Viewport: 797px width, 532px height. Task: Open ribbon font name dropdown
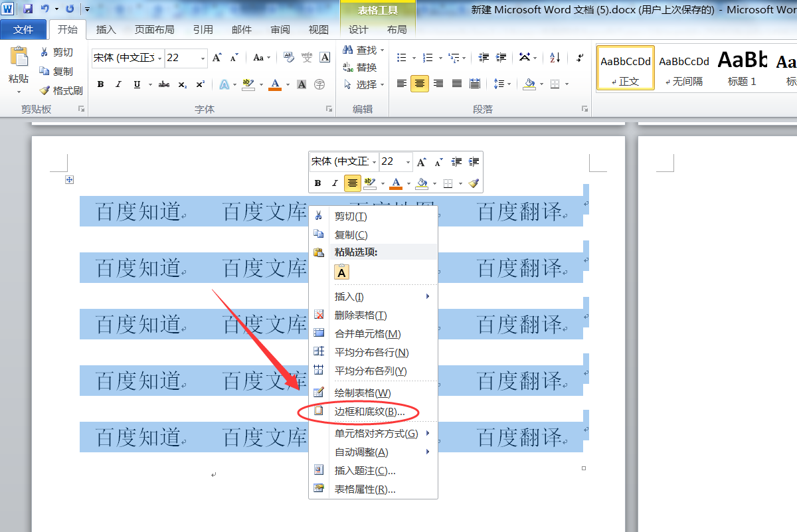click(160, 58)
